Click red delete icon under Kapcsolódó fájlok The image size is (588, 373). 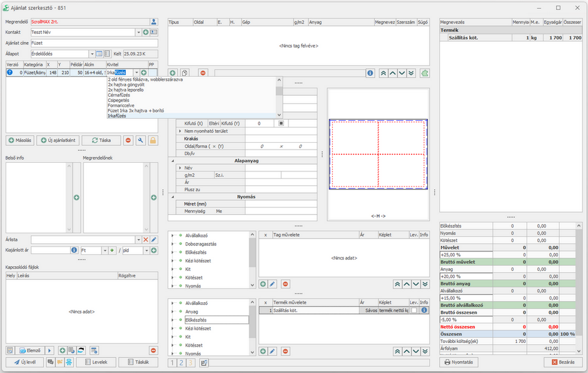click(x=153, y=350)
